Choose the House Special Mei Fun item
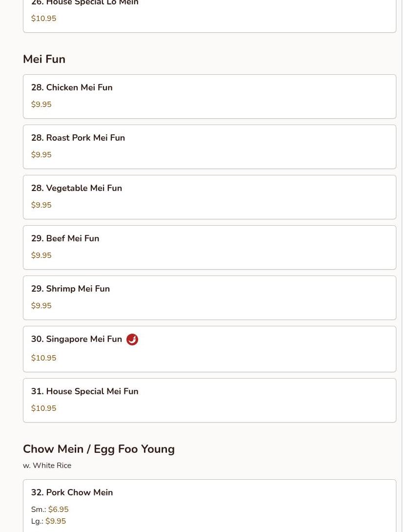 coord(85,391)
